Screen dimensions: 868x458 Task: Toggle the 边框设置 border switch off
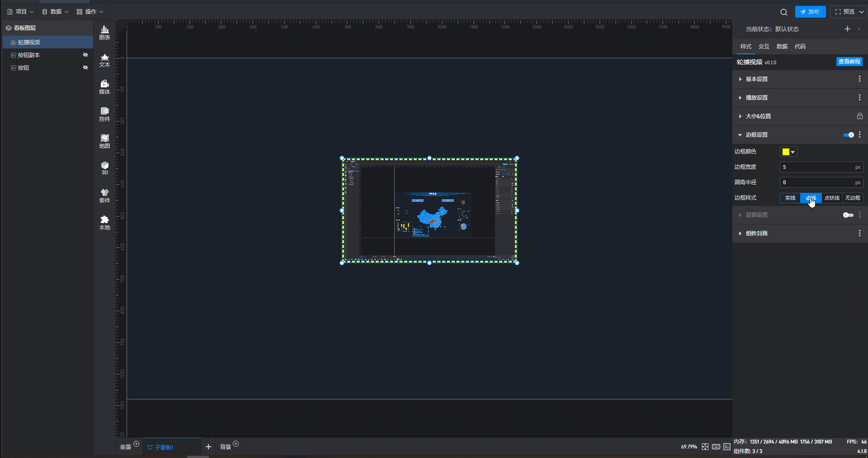click(849, 135)
